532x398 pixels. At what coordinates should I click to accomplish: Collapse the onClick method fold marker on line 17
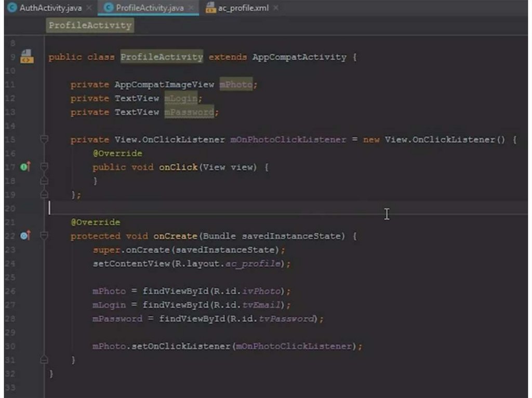44,167
